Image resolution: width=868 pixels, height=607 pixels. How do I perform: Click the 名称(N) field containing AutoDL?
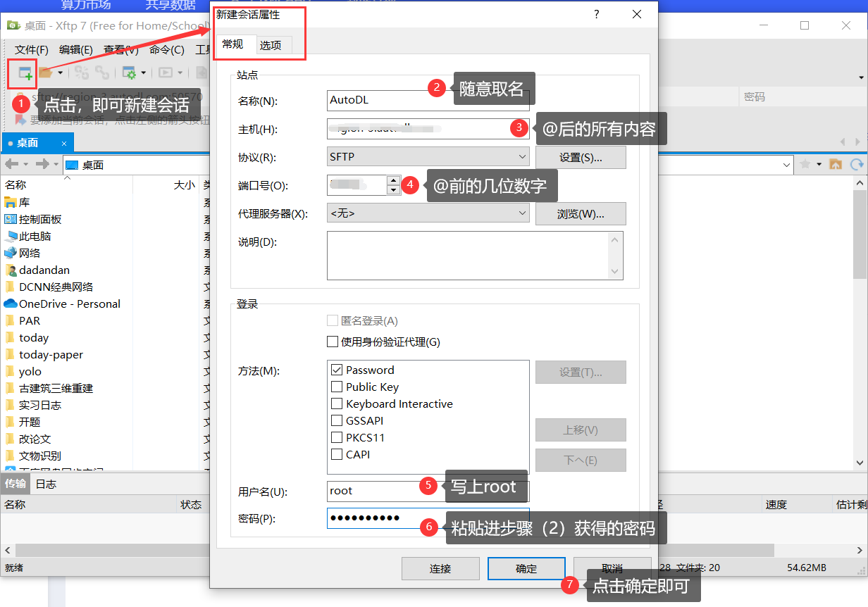pos(428,100)
